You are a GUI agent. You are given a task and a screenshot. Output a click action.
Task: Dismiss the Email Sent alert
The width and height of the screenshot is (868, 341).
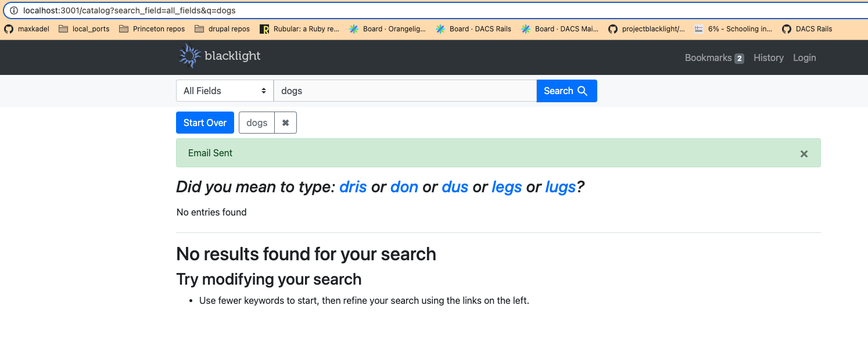pos(804,153)
